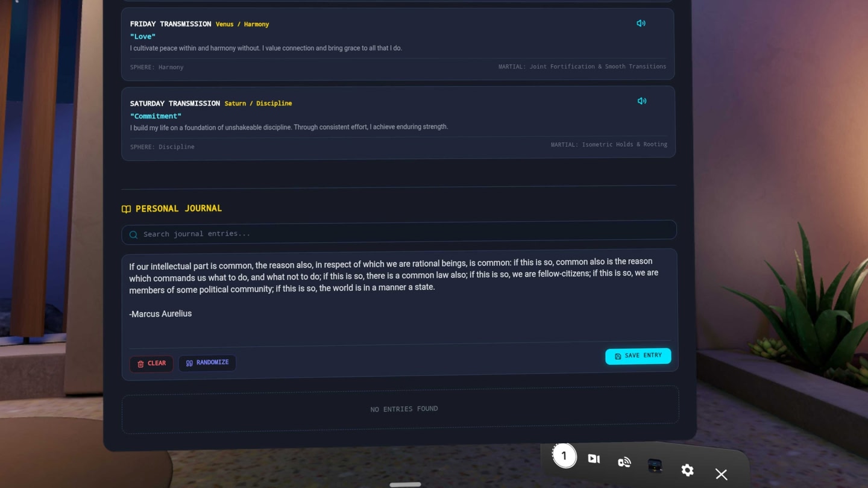
Task: Start video recording from the VR taskbar
Action: tap(594, 459)
